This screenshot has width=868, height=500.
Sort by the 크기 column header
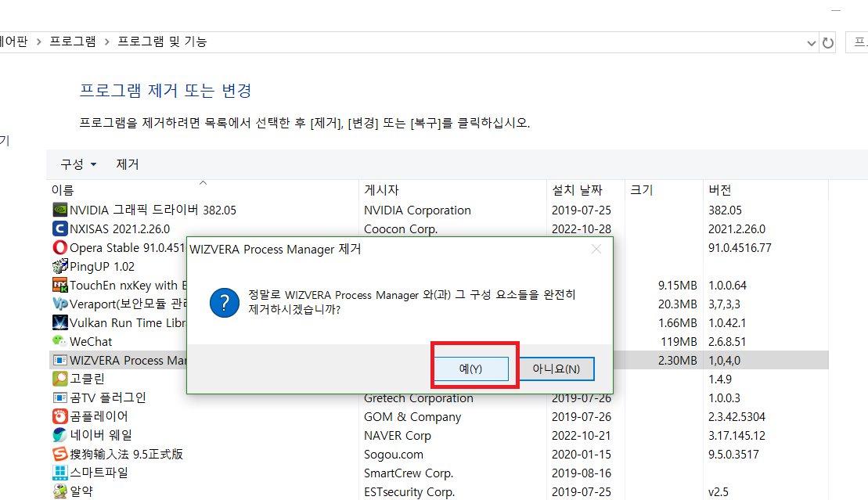pos(664,190)
